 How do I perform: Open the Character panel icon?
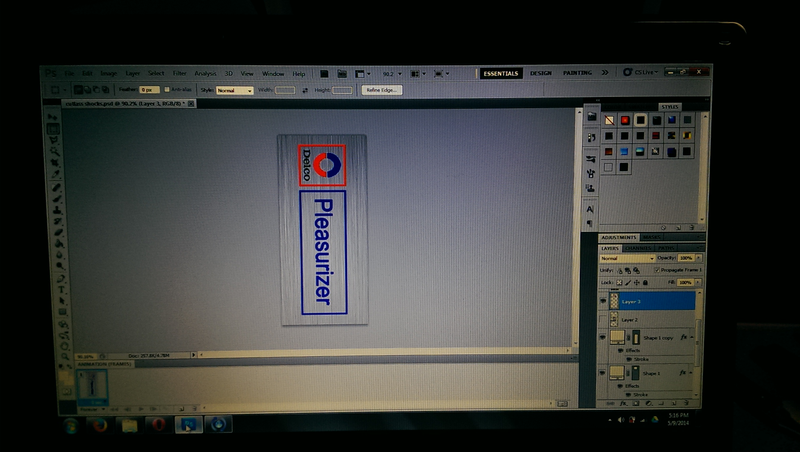[x=590, y=209]
